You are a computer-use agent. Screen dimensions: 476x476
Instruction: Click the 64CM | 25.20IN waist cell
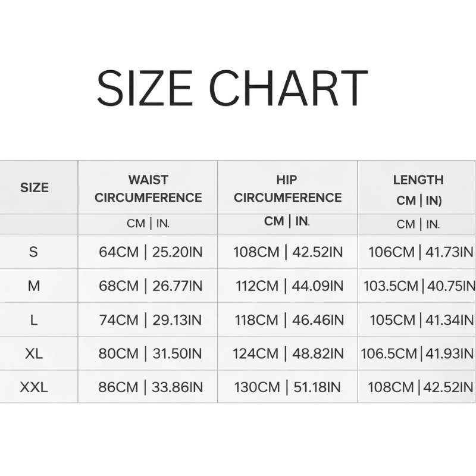click(151, 252)
